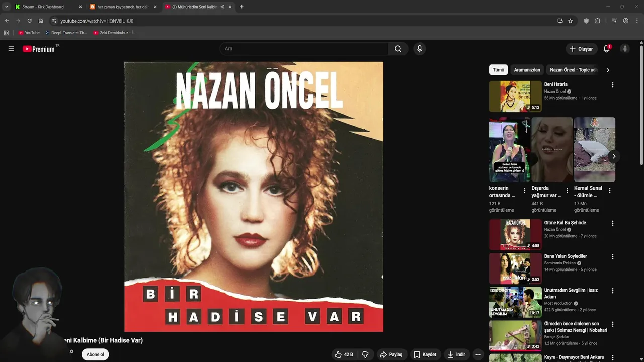Open Unutmadım Sevgilim video thumbnail
Image resolution: width=644 pixels, height=362 pixels.
tap(515, 302)
